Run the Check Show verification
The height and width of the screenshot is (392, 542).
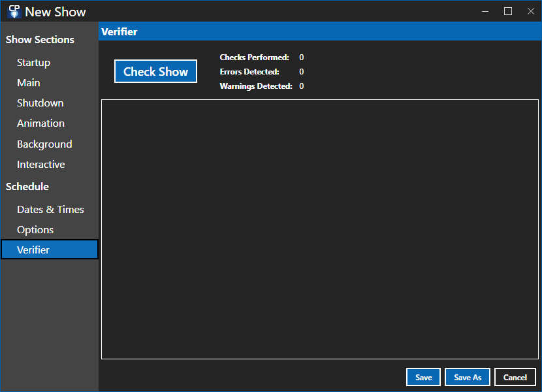155,71
